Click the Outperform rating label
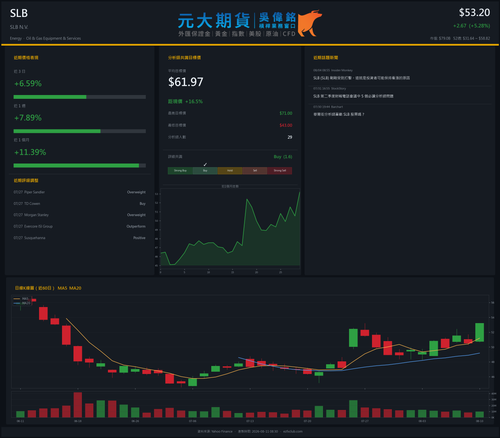The height and width of the screenshot is (438, 500). pyautogui.click(x=136, y=226)
